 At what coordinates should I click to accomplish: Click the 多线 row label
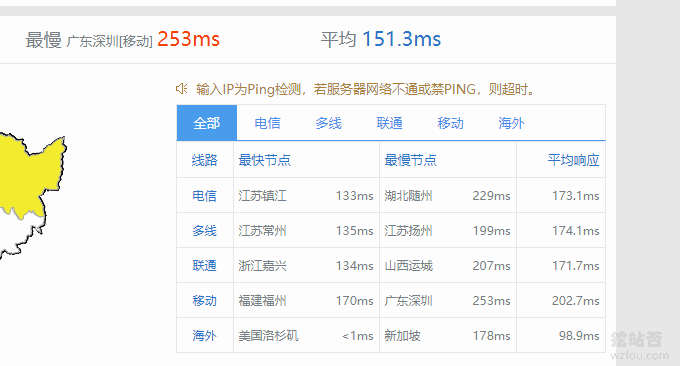(x=204, y=231)
